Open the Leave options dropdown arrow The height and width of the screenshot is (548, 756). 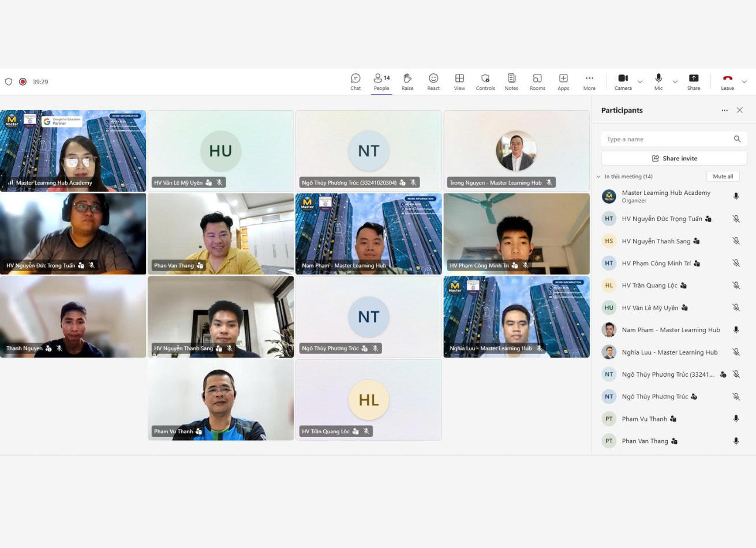point(744,82)
